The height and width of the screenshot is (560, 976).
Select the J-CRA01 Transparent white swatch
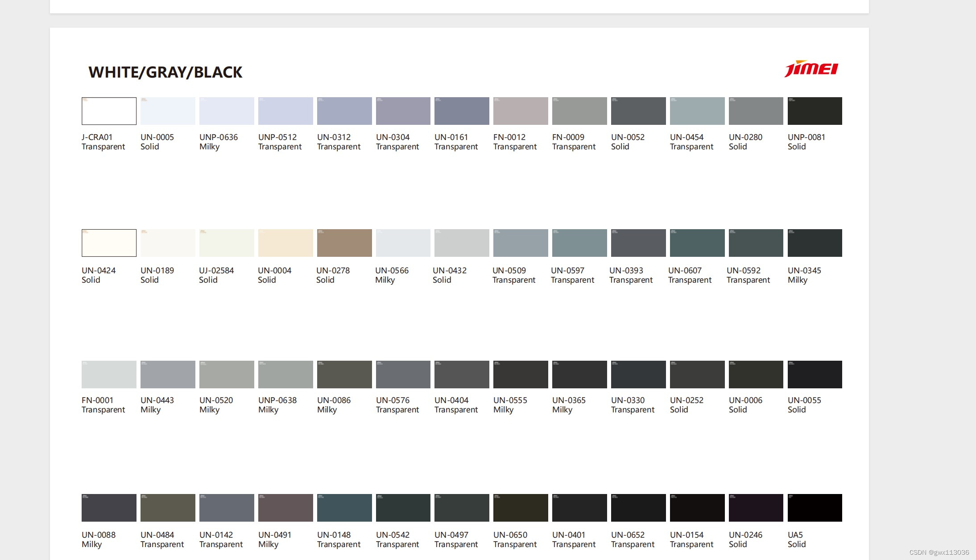[109, 111]
